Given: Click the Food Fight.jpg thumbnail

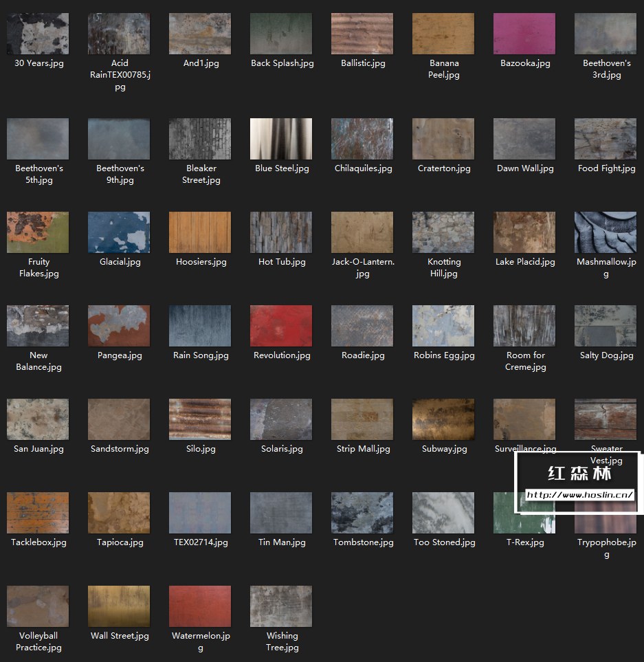Looking at the screenshot, I should (x=606, y=138).
